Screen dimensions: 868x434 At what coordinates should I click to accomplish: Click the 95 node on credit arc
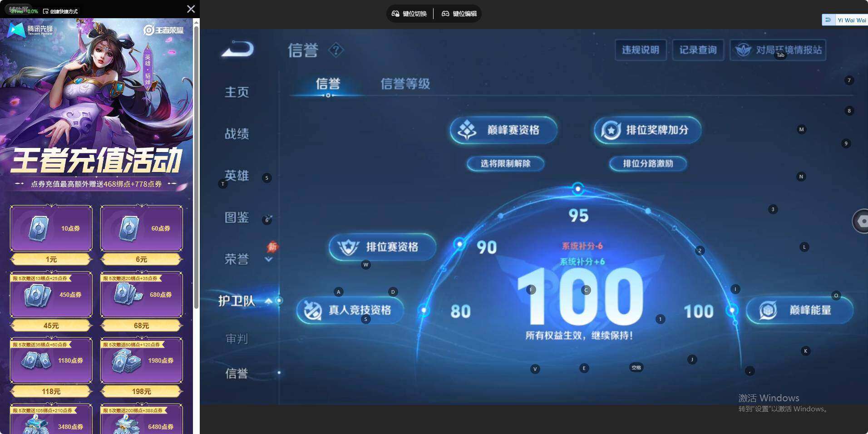tap(578, 188)
